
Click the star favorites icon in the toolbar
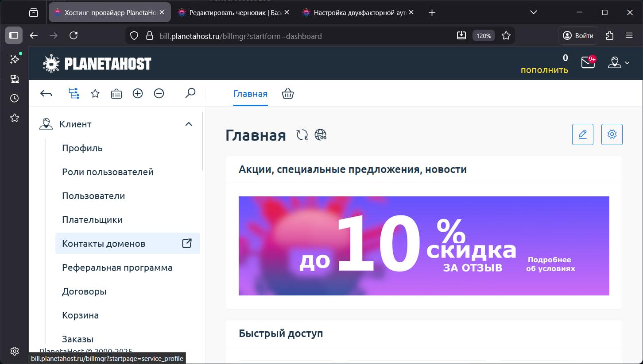(x=95, y=93)
